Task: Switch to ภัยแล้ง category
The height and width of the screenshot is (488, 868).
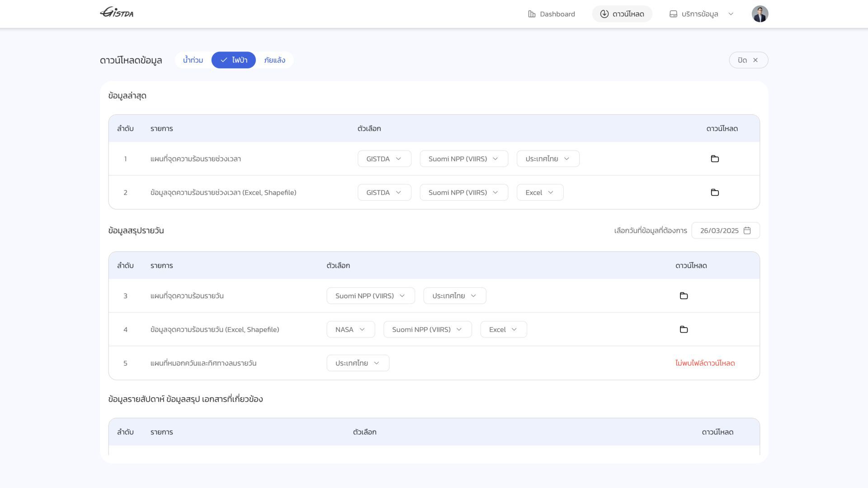Action: coord(274,60)
